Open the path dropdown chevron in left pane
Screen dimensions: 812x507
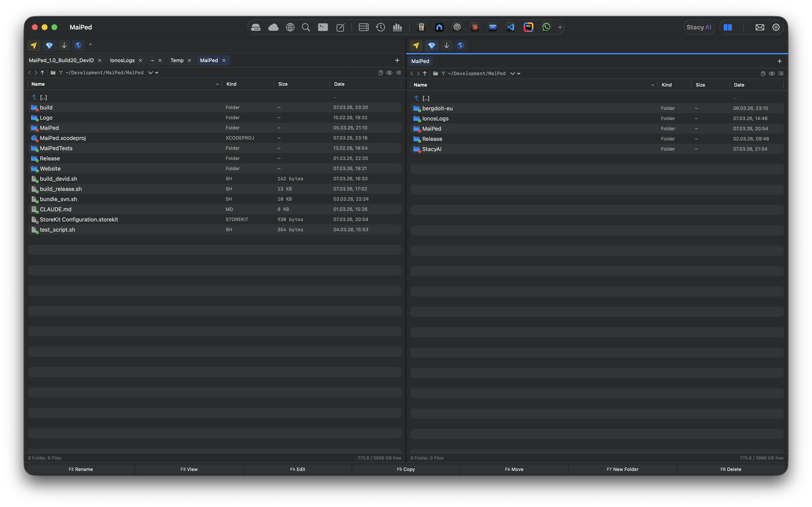151,72
